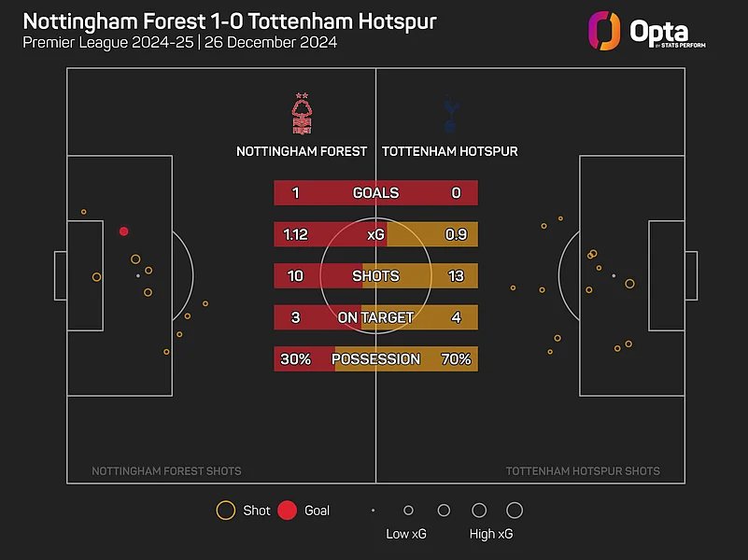Click the largest High xG legend circle
This screenshot has height=560, width=748.
coord(514,511)
